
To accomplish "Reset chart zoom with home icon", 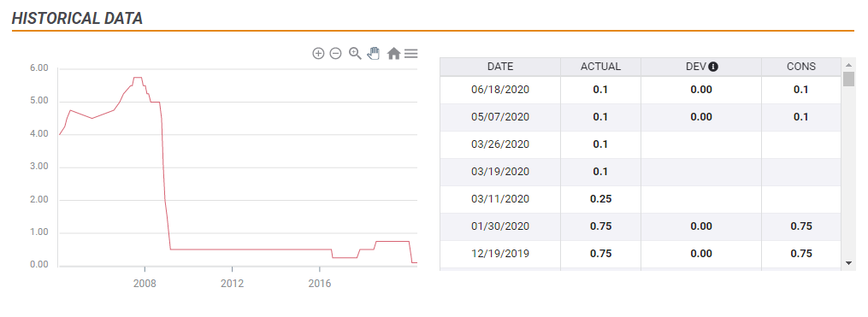I will click(x=393, y=53).
